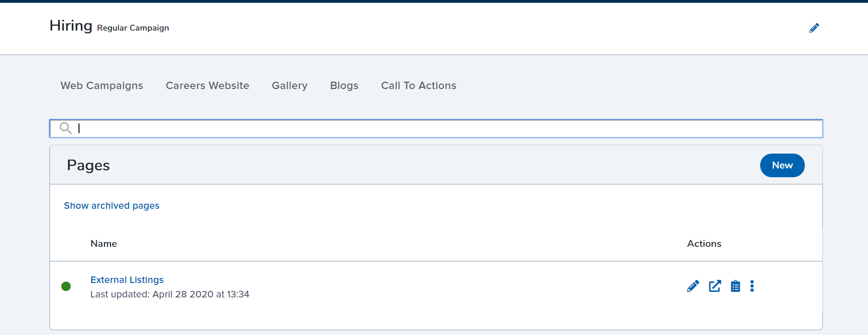Open the Careers Website tab
The width and height of the screenshot is (868, 335).
[x=207, y=85]
